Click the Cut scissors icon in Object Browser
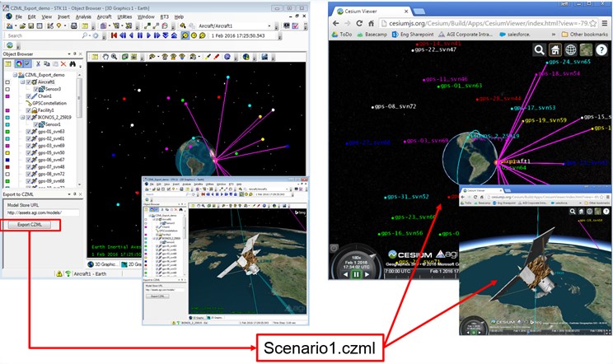The height and width of the screenshot is (364, 613). coord(38,63)
